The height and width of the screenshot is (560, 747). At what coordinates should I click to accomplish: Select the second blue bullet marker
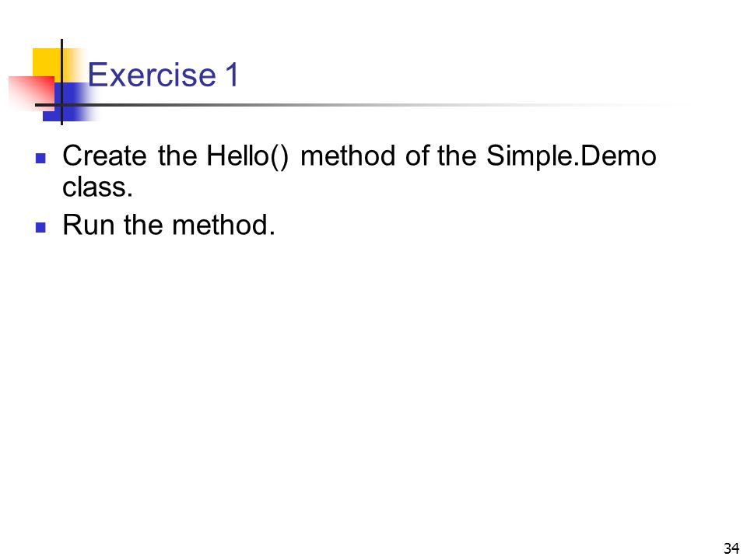[40, 227]
